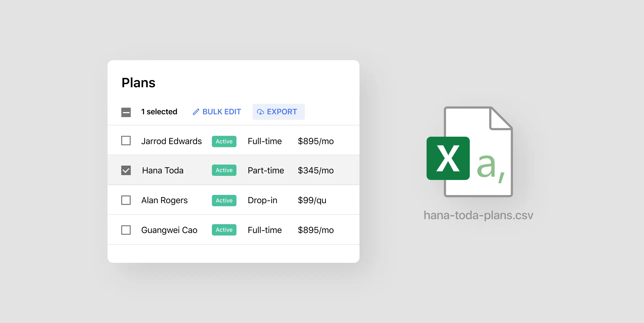Viewport: 644px width, 323px height.
Task: Click the cloud download icon in Export
Action: pos(261,112)
